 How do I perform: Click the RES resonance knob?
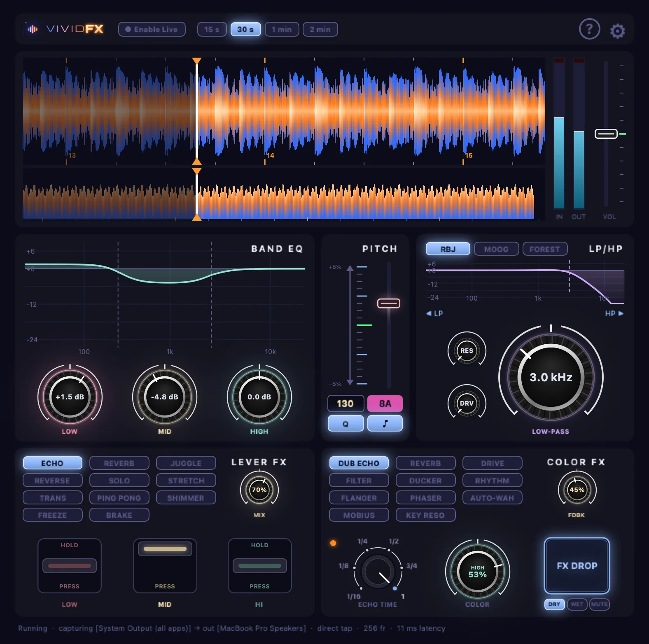467,351
